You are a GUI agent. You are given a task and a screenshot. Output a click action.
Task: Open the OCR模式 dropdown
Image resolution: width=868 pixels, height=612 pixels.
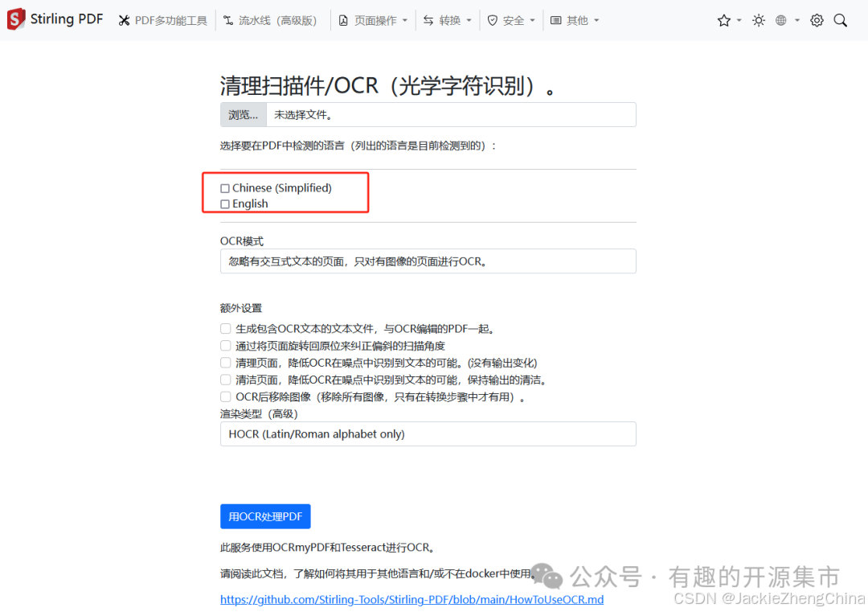(428, 261)
